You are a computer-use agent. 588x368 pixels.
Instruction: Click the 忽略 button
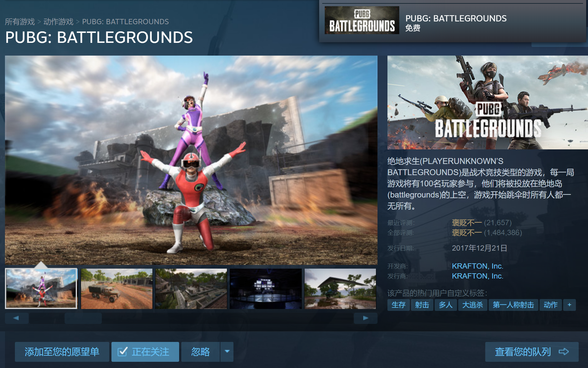[x=201, y=352]
